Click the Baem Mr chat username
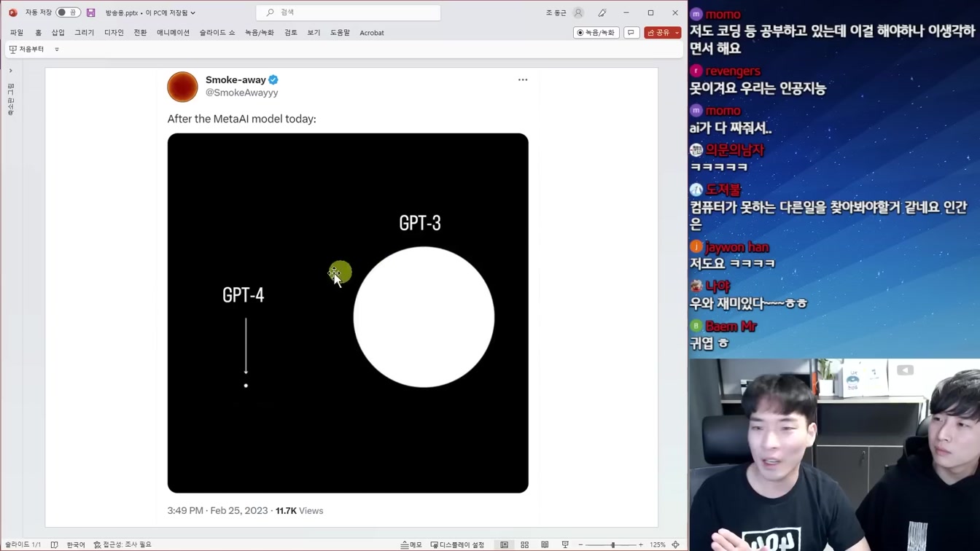The width and height of the screenshot is (980, 551). (x=731, y=326)
